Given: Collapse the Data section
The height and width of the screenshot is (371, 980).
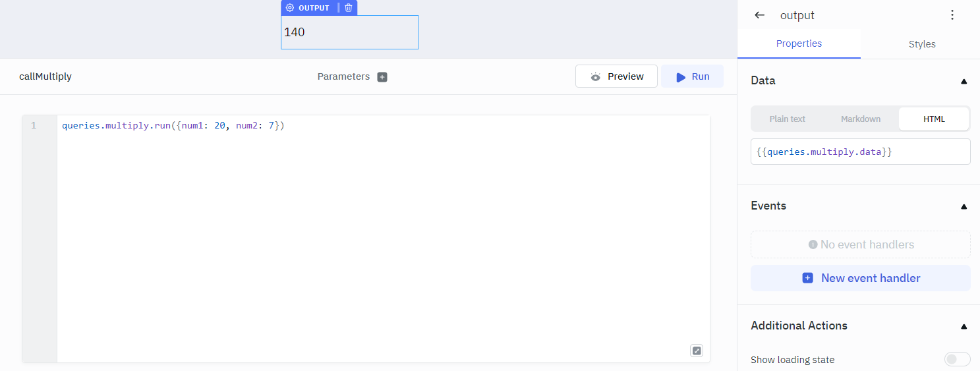Looking at the screenshot, I should 964,81.
